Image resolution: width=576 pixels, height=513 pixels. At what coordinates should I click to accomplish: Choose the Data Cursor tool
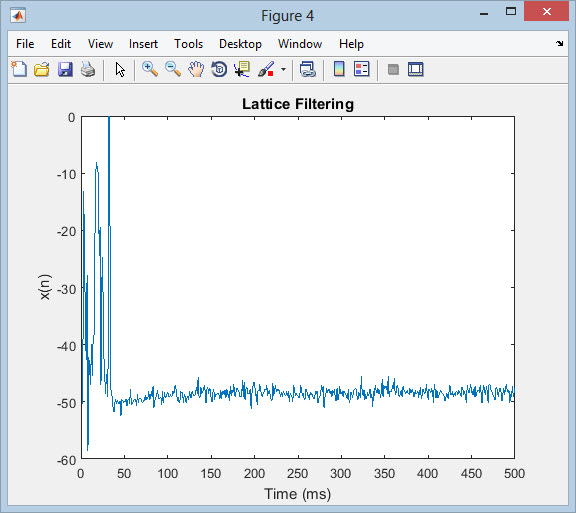point(242,69)
